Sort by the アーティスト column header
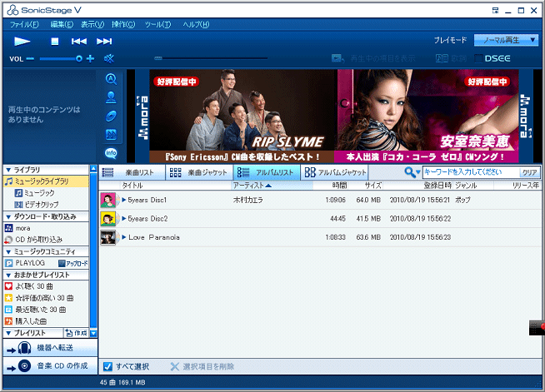 point(272,186)
